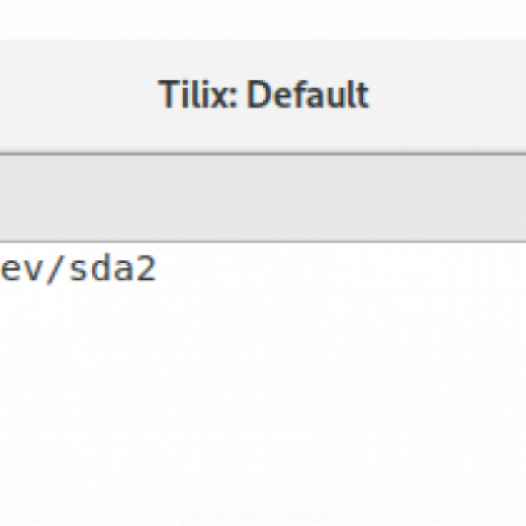The height and width of the screenshot is (526, 526).
Task: Click the word 'Default' in the title
Action: click(x=308, y=95)
